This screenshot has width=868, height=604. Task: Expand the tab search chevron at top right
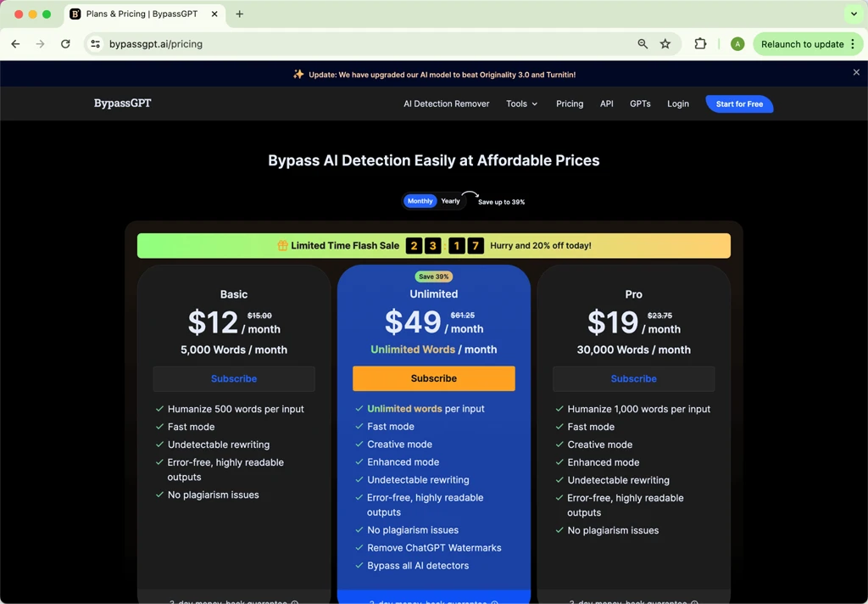pyautogui.click(x=854, y=14)
